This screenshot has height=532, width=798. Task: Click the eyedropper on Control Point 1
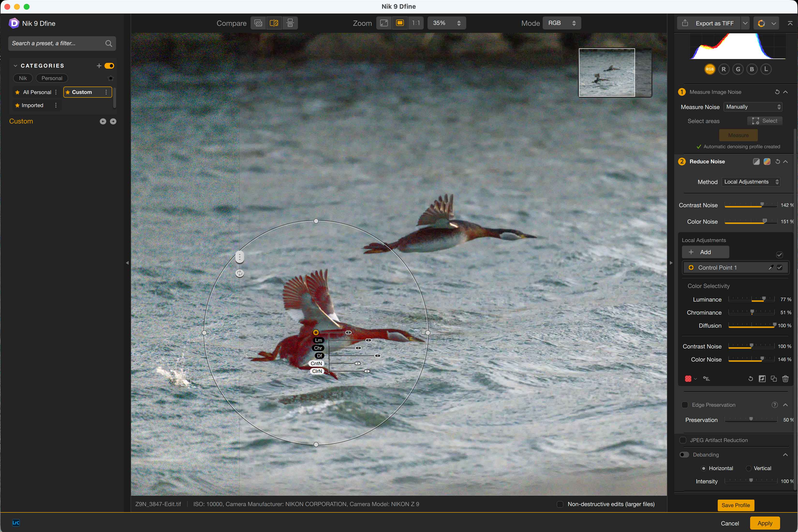coord(770,267)
